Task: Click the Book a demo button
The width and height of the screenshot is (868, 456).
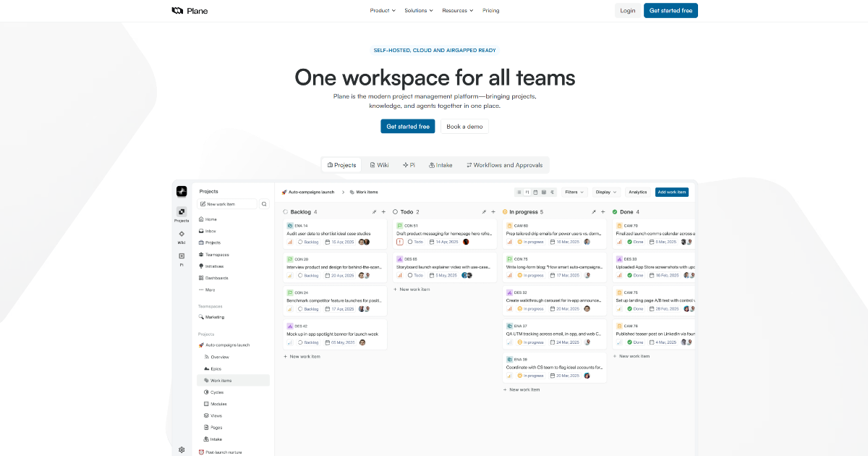Action: [464, 126]
